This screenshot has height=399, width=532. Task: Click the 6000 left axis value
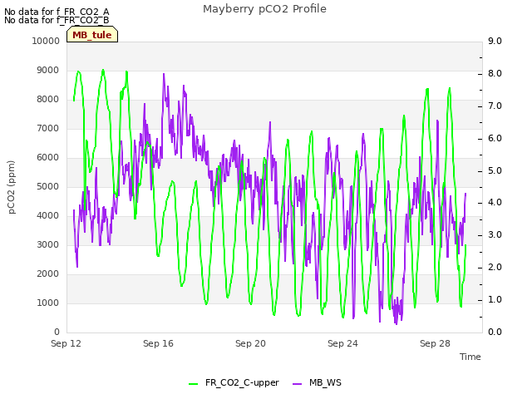click(48, 157)
